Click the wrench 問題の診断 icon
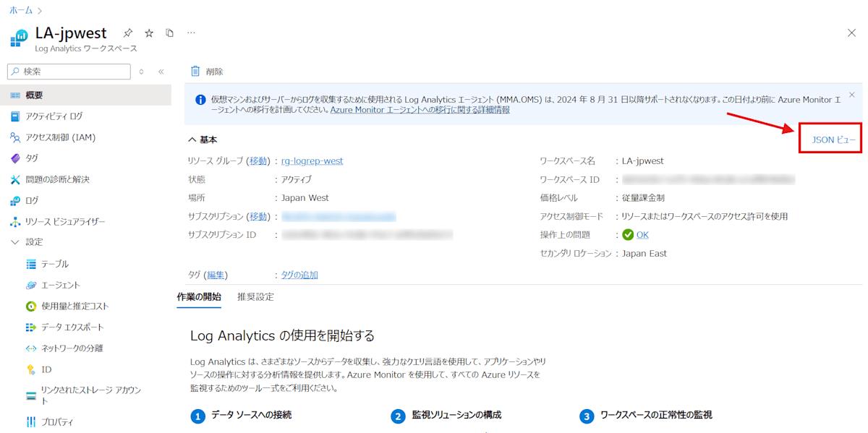This screenshot has height=433, width=868. [15, 179]
